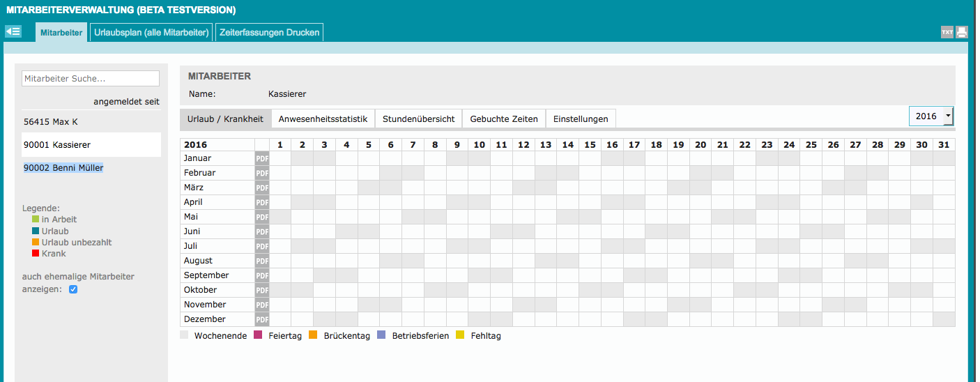Collapse the sidebar with the top-left menu icon

pos(13,31)
